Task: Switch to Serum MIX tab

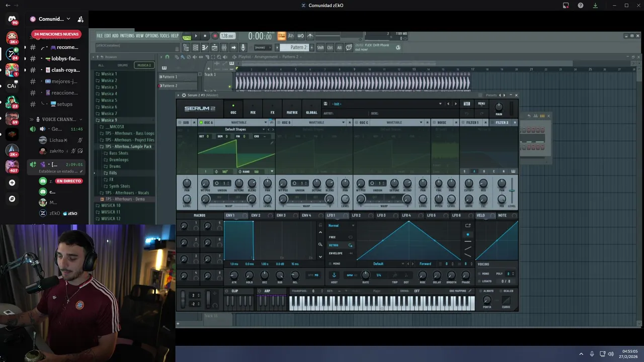Action: (253, 109)
